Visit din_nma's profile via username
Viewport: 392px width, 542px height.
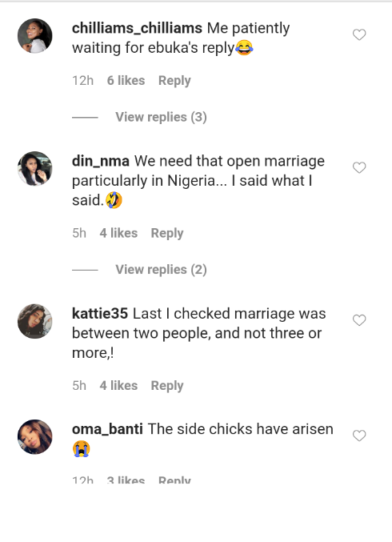coord(101,162)
